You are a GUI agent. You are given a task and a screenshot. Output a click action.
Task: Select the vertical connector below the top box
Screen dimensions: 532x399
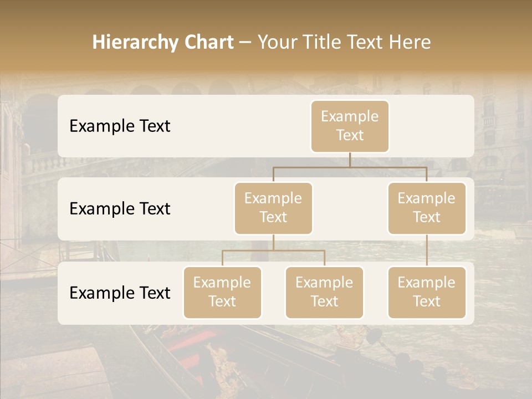point(350,160)
